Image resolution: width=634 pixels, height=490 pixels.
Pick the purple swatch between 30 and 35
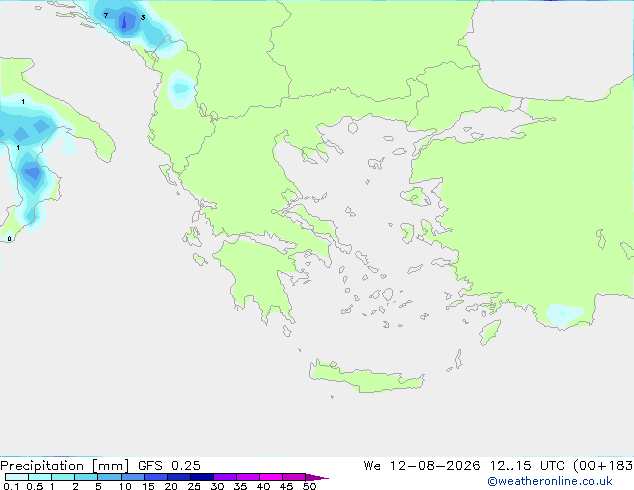click(225, 477)
